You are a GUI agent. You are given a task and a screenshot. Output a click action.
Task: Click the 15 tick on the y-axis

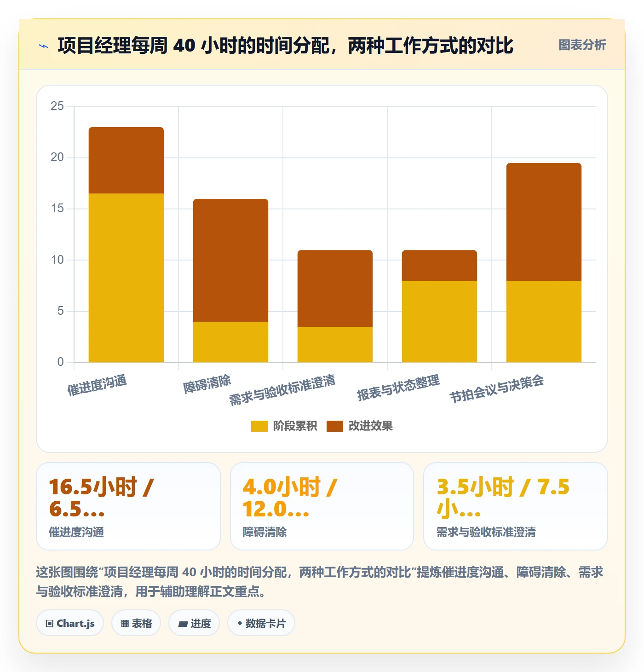coord(57,209)
